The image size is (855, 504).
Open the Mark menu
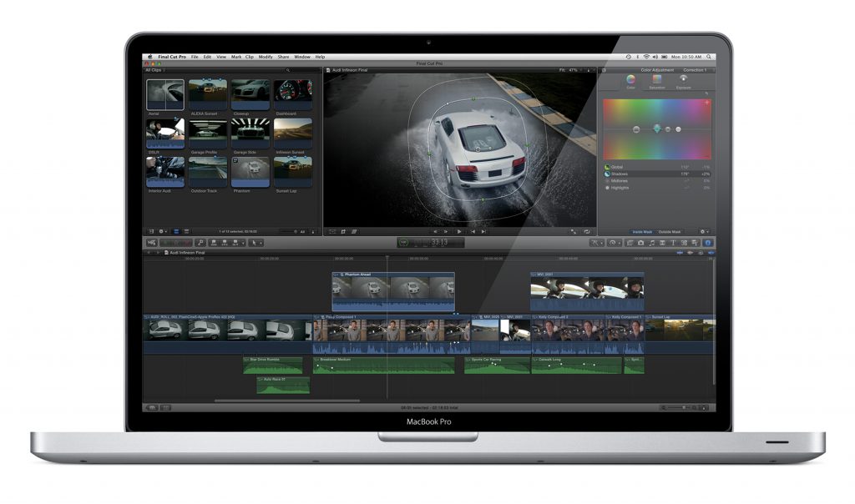click(236, 57)
